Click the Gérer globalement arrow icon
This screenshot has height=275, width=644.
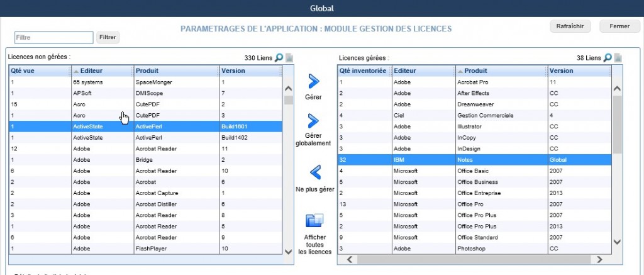pos(313,120)
